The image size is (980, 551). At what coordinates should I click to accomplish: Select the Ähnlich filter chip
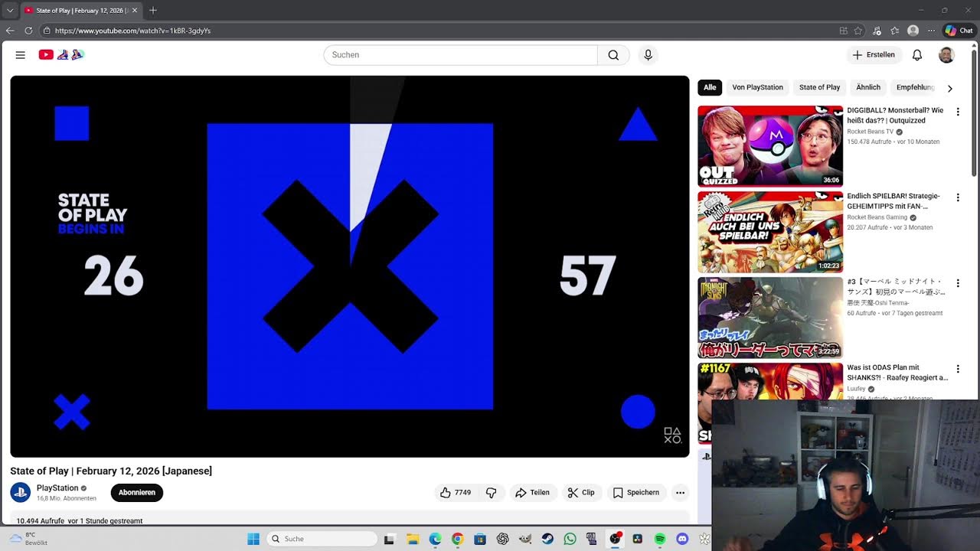pos(868,87)
